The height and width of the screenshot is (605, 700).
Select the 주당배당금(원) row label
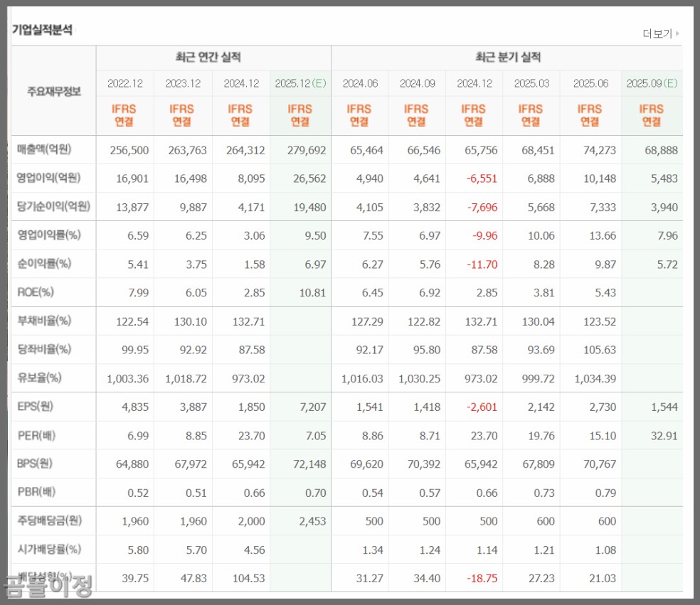coord(51,521)
